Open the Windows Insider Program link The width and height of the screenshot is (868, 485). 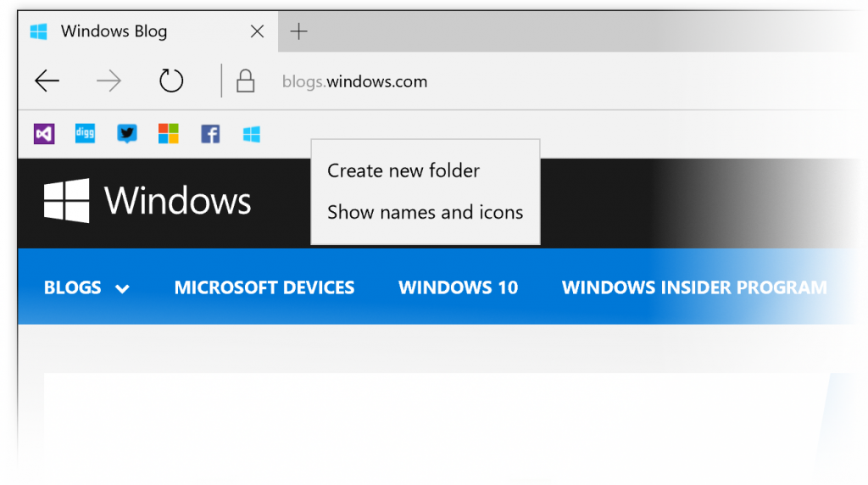694,288
